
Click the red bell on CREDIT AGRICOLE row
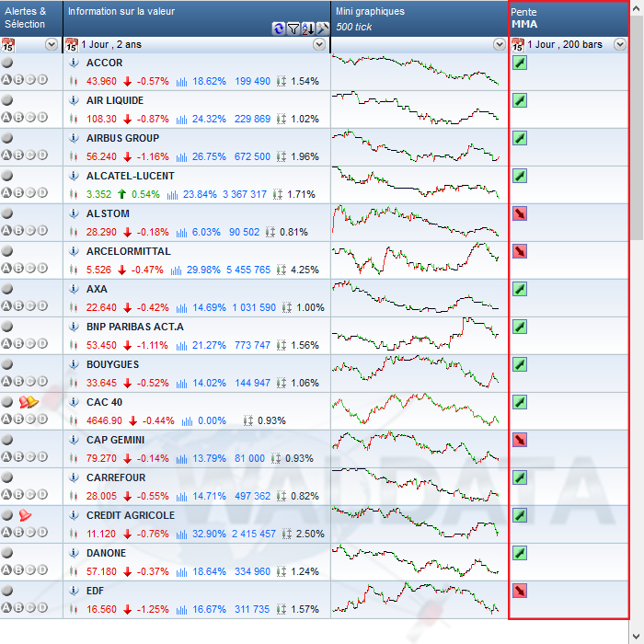point(25,515)
